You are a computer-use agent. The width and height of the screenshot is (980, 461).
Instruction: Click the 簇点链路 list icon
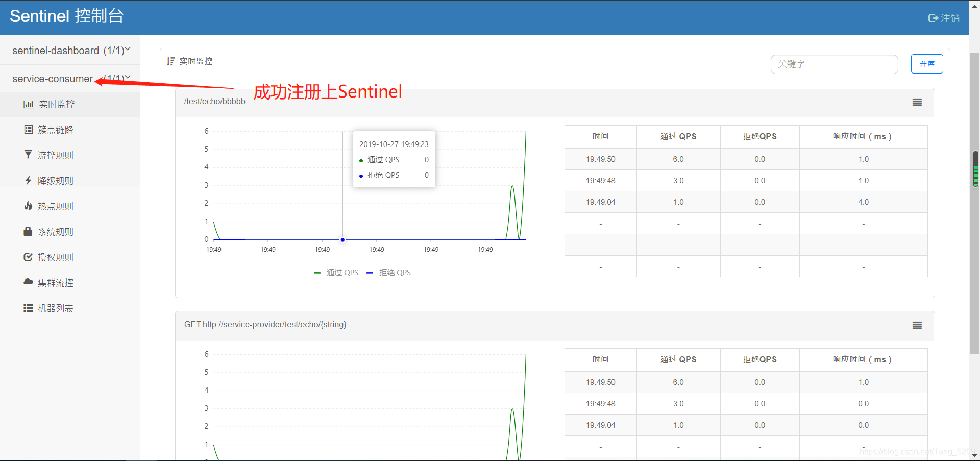coord(29,129)
